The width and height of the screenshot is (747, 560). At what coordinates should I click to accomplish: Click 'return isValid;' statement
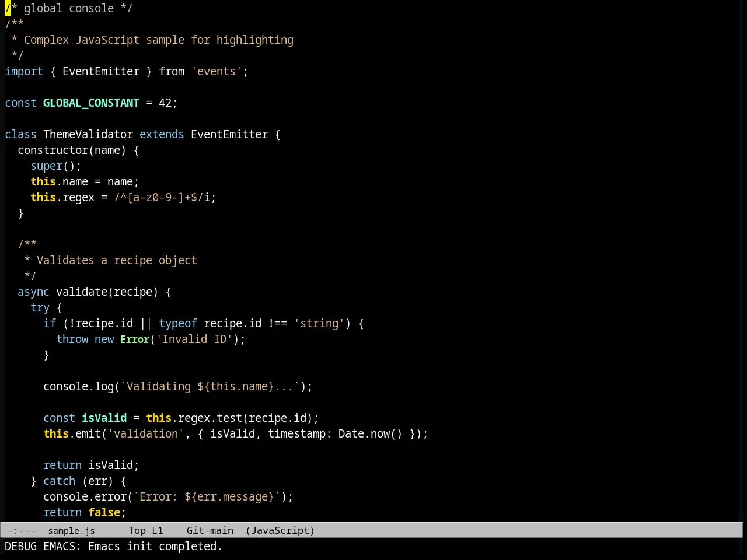click(x=91, y=466)
